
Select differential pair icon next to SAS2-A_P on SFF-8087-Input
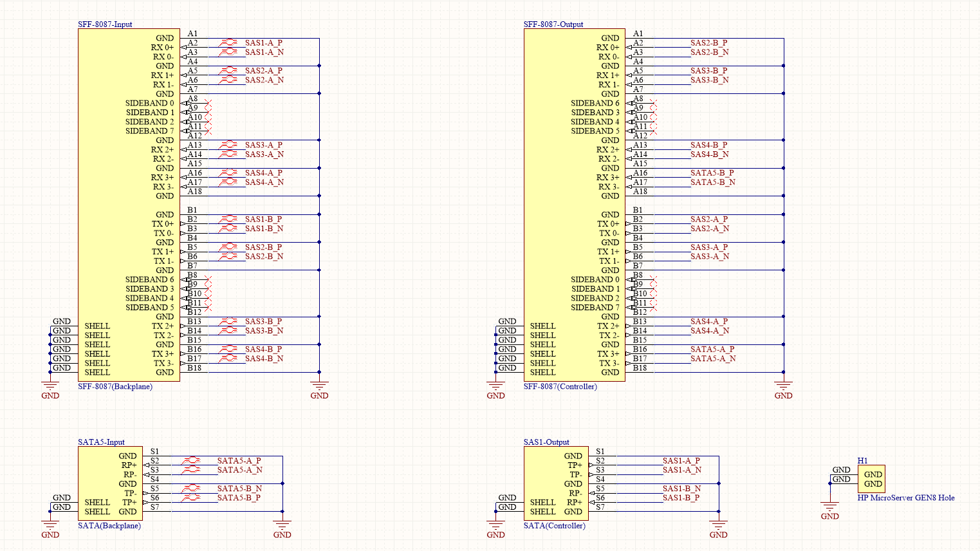tap(228, 70)
